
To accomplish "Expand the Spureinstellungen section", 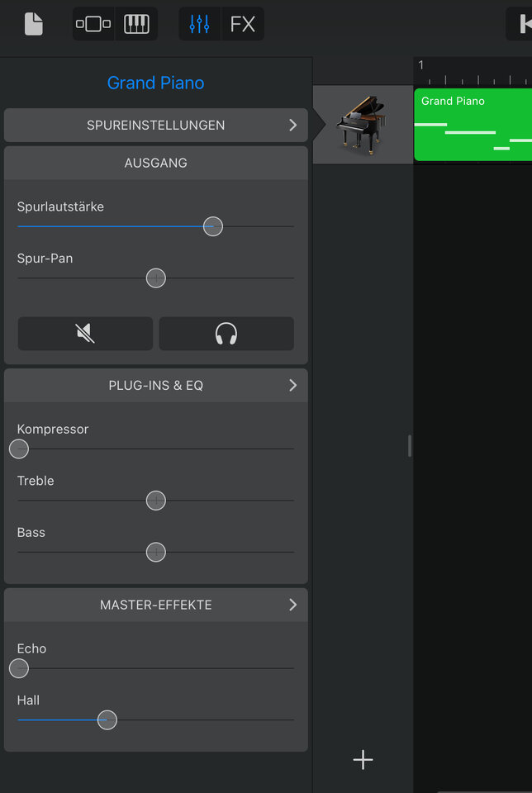I will click(x=156, y=126).
